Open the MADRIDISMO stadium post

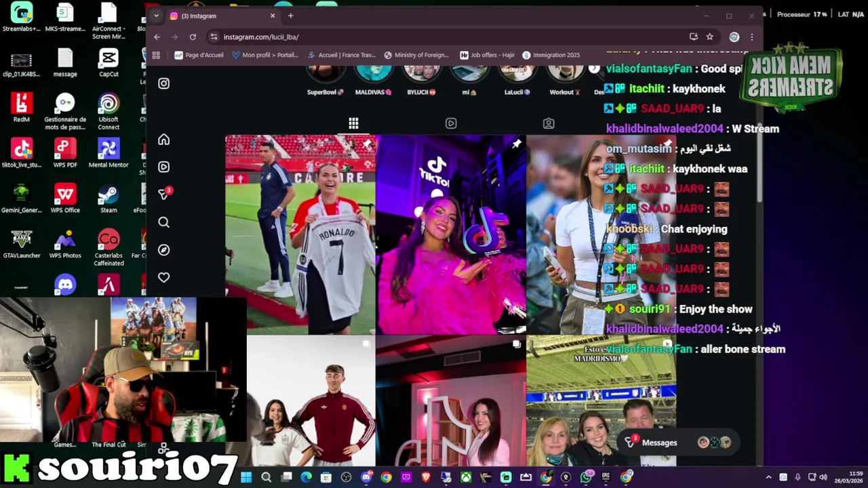(601, 401)
